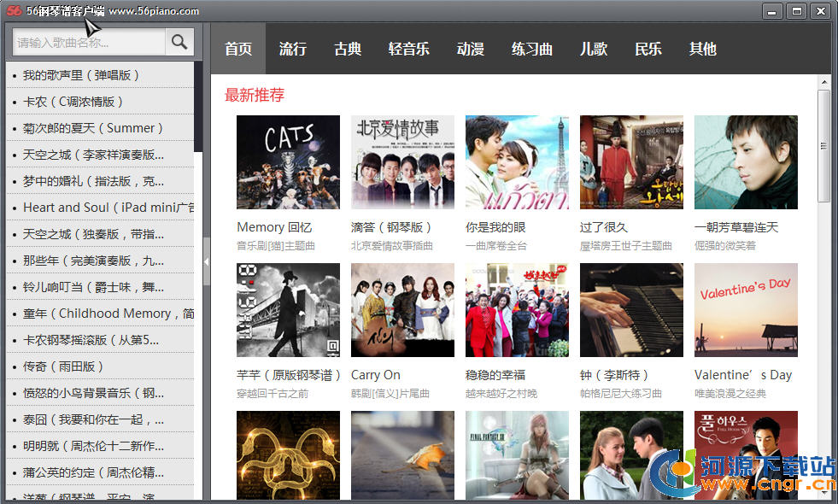The image size is (838, 504).
Task: Maximize the window from title bar
Action: point(796,11)
